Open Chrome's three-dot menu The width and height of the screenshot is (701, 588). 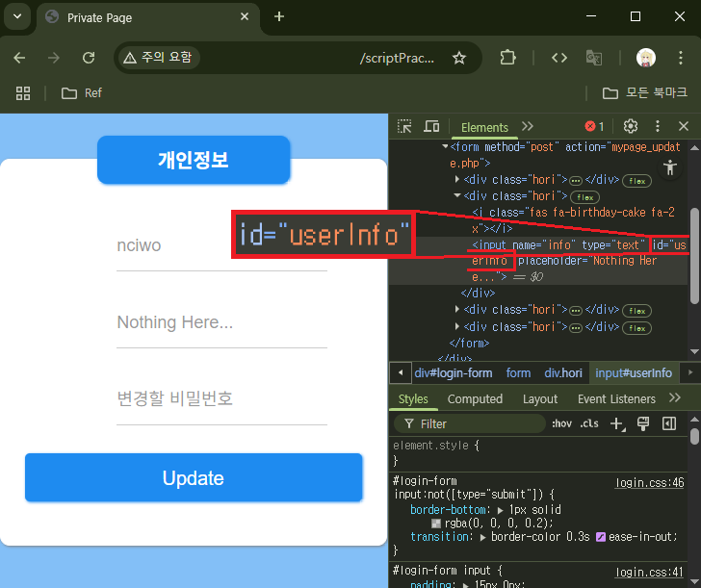tap(681, 58)
